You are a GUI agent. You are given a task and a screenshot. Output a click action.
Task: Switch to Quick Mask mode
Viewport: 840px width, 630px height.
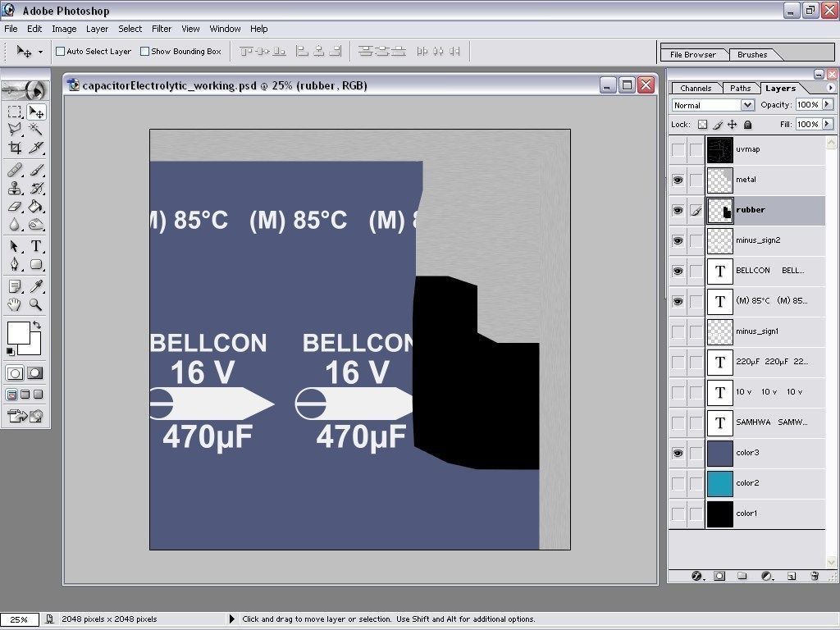[x=35, y=373]
